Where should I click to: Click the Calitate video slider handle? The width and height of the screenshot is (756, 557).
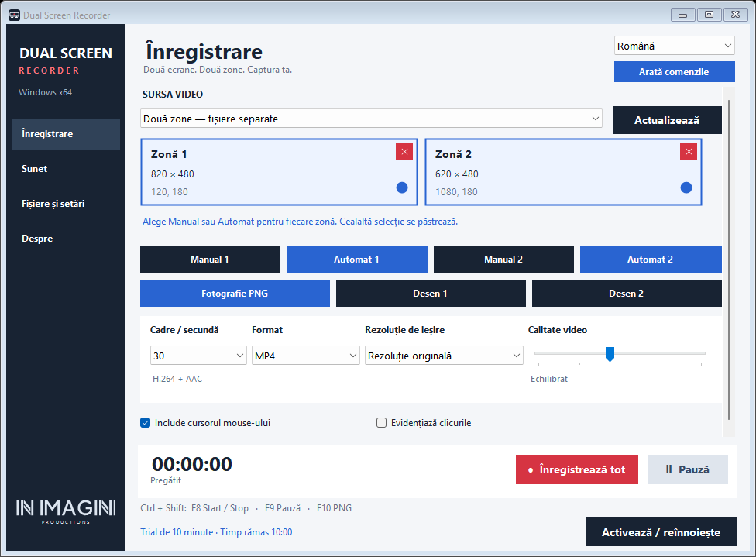(610, 354)
